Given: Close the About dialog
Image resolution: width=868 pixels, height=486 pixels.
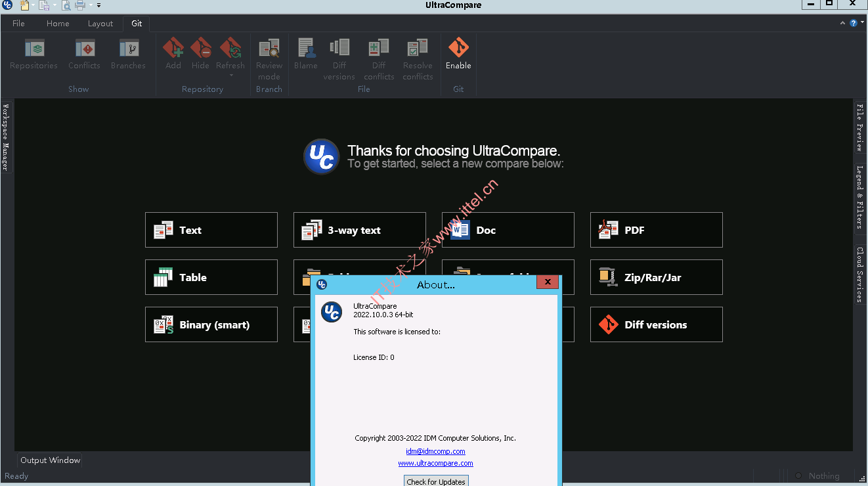Looking at the screenshot, I should (x=548, y=282).
